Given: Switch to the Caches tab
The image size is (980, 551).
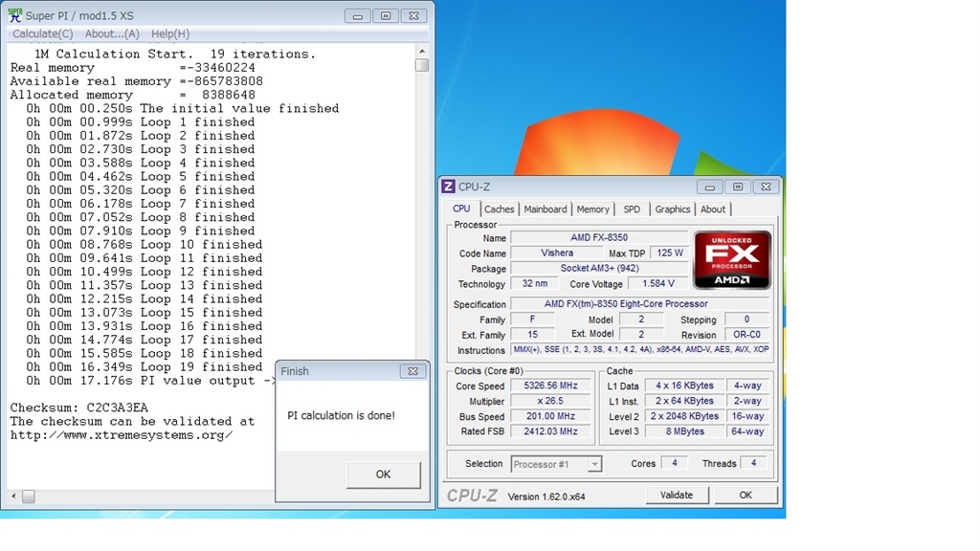Looking at the screenshot, I should (499, 209).
